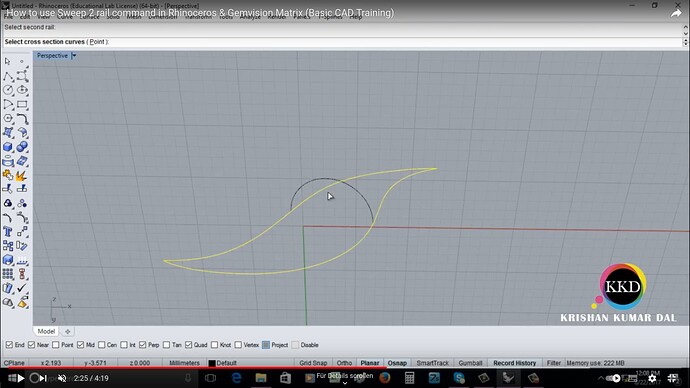
Task: Uncheck the Quad object snap
Action: (189, 345)
